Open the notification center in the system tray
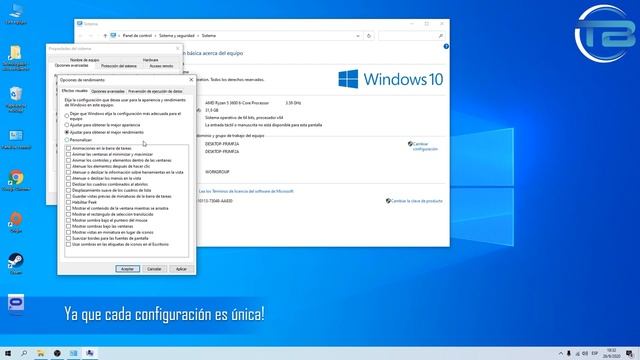Viewport: 640px width, 360px height. tap(630, 353)
